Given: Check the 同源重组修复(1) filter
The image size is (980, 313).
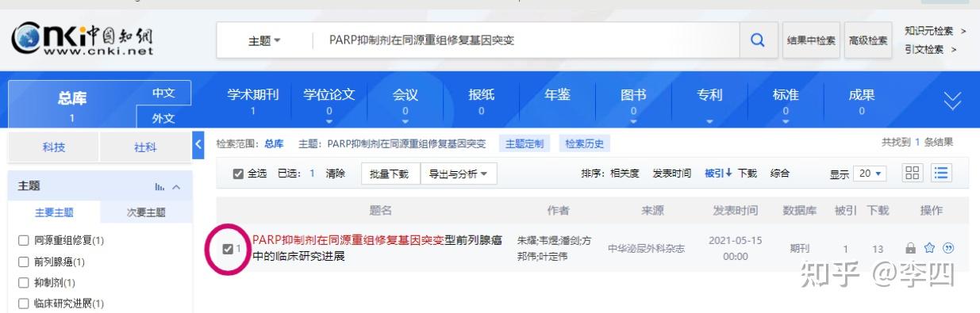Looking at the screenshot, I should tap(24, 240).
